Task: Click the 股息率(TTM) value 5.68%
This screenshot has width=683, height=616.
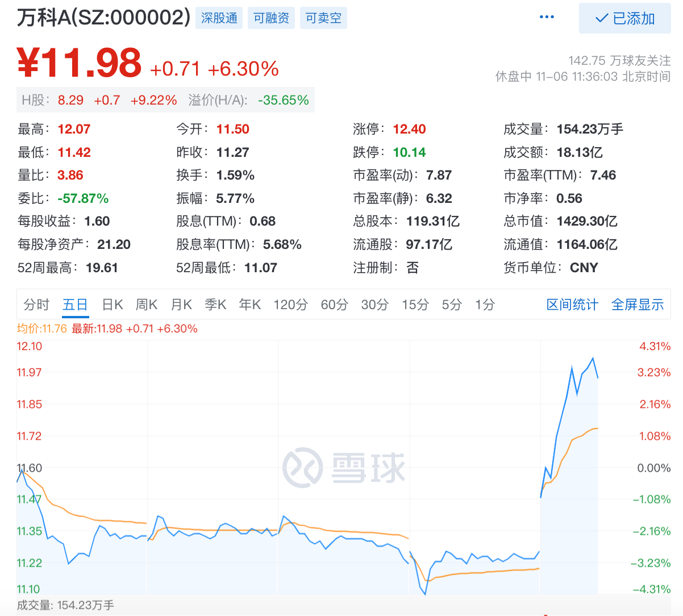Action: (282, 244)
